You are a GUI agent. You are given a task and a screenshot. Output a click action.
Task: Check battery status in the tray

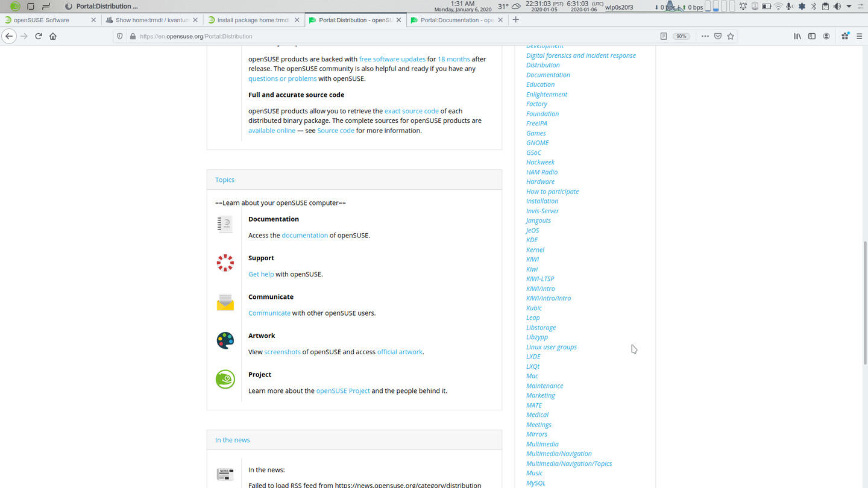(767, 7)
